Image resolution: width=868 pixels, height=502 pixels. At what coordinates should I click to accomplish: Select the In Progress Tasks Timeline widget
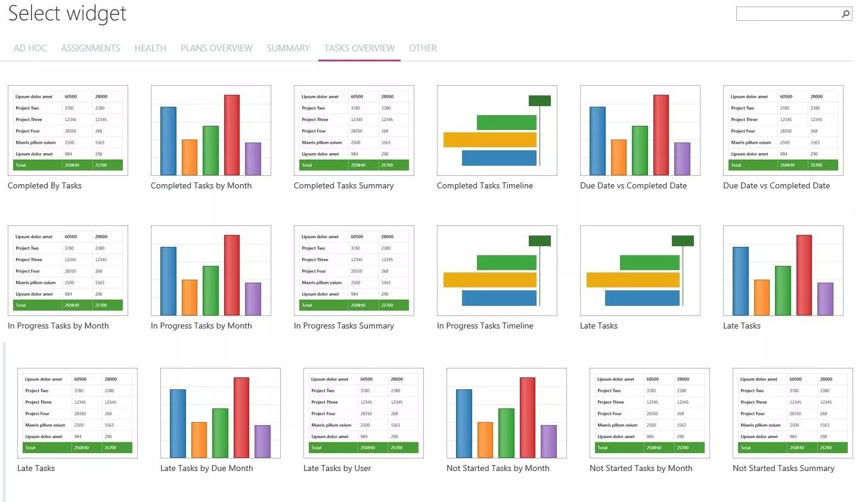click(497, 270)
